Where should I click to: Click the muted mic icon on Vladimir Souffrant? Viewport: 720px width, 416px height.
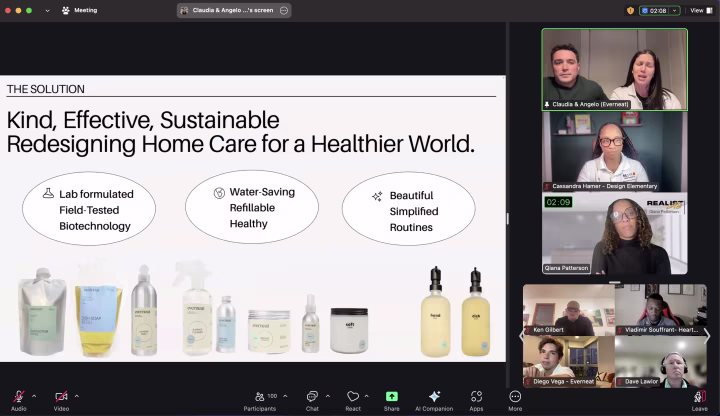620,330
